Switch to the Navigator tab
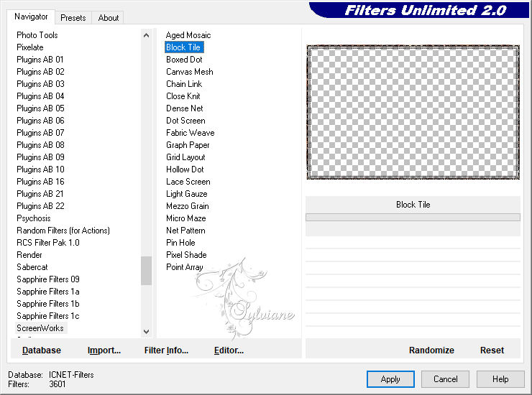 [x=30, y=17]
